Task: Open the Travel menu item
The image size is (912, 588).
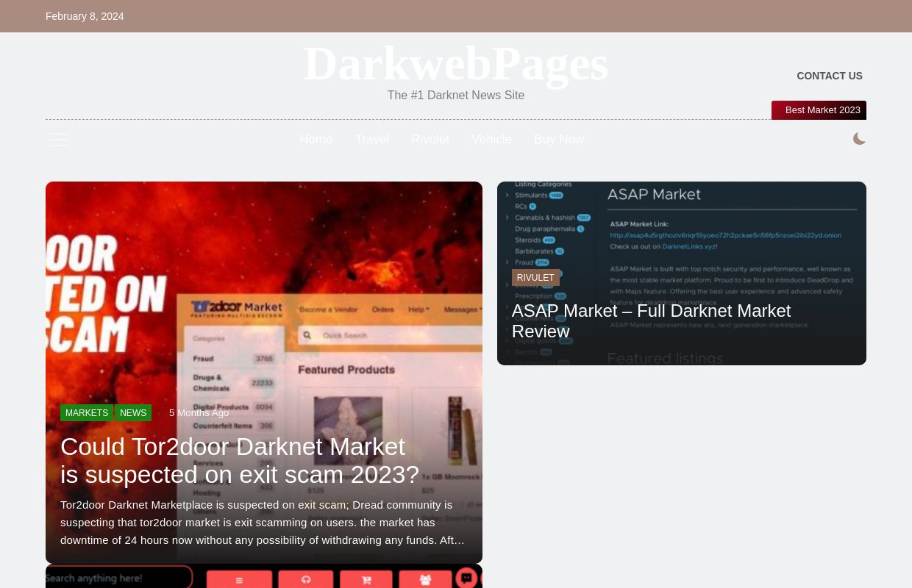Action: [x=372, y=140]
